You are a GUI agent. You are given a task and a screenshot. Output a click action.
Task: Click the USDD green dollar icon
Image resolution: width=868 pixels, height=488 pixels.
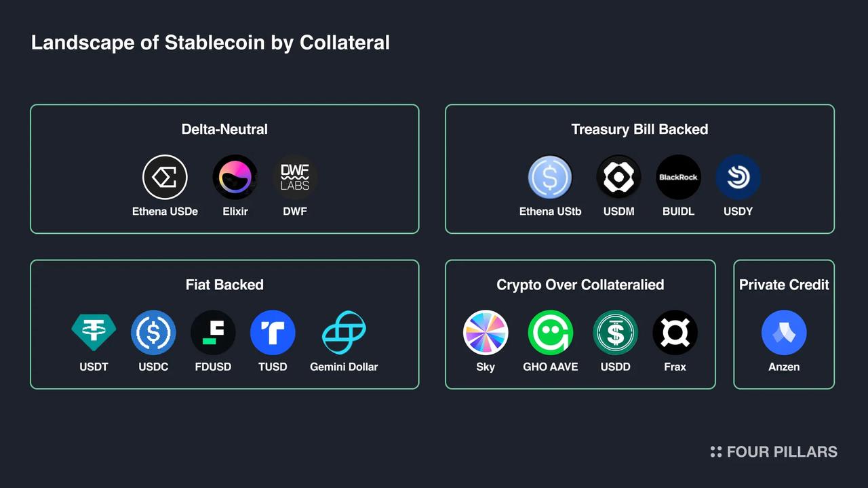(615, 333)
